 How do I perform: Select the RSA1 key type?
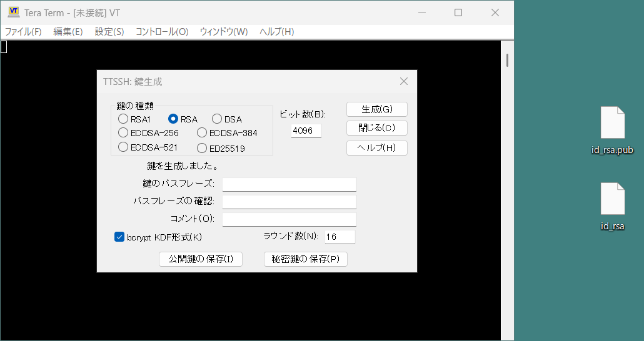(123, 119)
